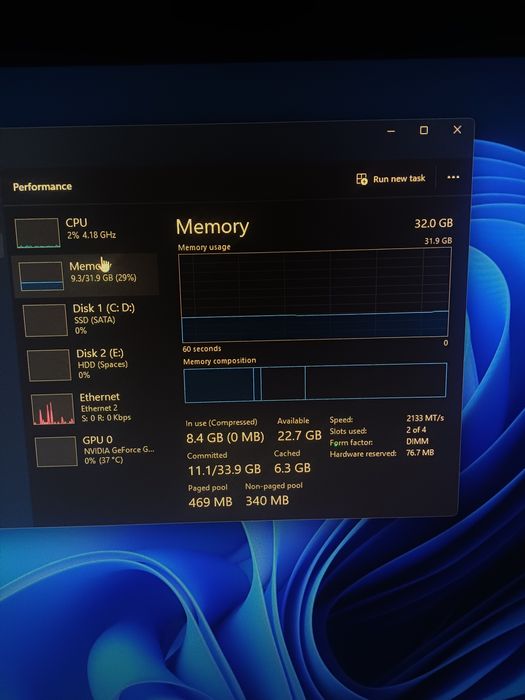Click the Non-paged pool 340 MB value
Image resolution: width=525 pixels, height=700 pixels.
click(x=267, y=500)
